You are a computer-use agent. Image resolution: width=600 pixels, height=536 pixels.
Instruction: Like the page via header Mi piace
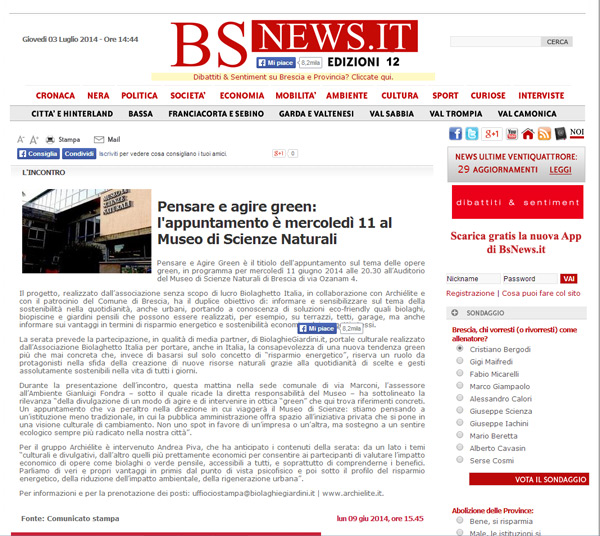tap(276, 63)
